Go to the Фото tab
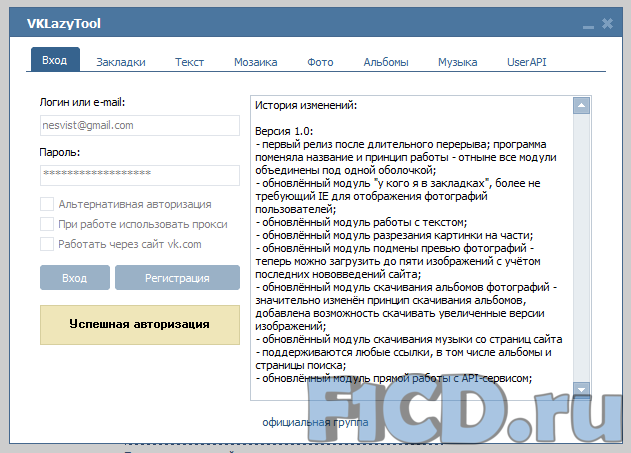Image resolution: width=631 pixels, height=453 pixels. click(320, 62)
